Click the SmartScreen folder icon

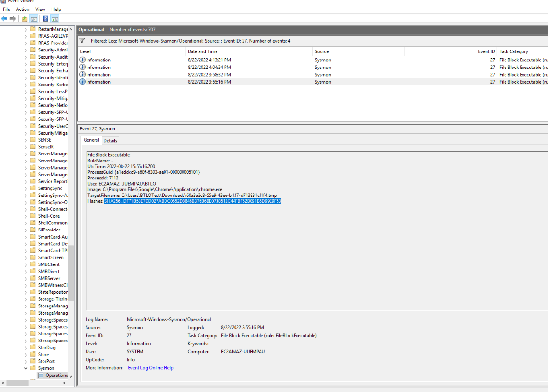[33, 257]
